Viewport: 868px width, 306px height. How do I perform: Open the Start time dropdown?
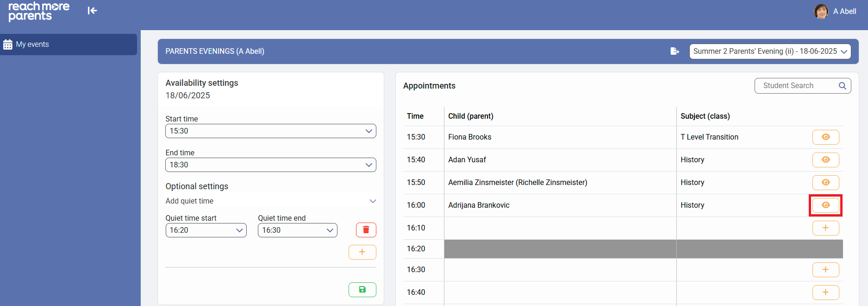pyautogui.click(x=270, y=131)
